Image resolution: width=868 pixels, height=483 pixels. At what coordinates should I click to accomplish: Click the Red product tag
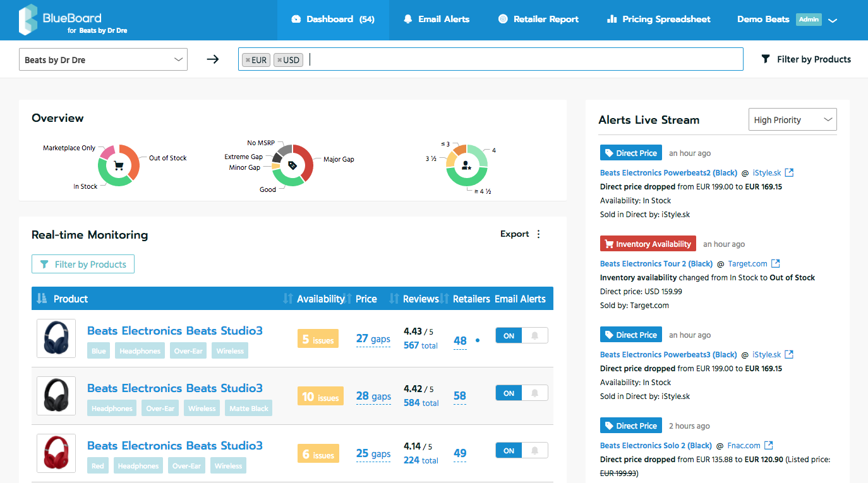point(98,466)
